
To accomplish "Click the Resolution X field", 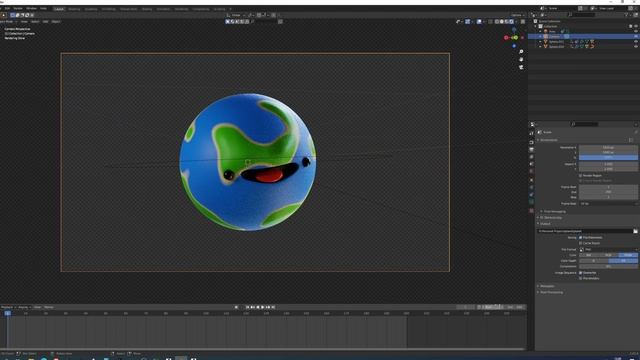I will (608, 147).
